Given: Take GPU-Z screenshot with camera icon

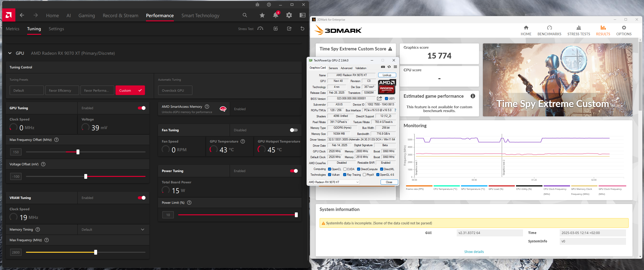Looking at the screenshot, I should pos(383,67).
